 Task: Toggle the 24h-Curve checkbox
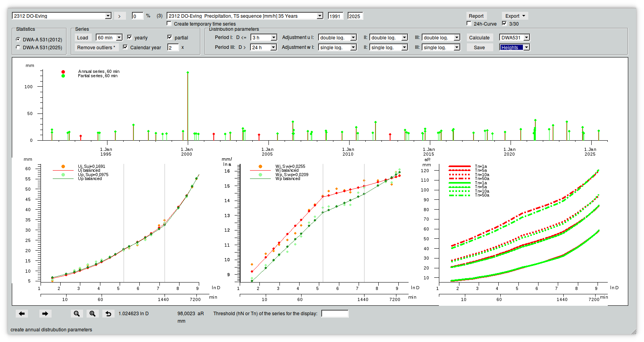pos(469,23)
